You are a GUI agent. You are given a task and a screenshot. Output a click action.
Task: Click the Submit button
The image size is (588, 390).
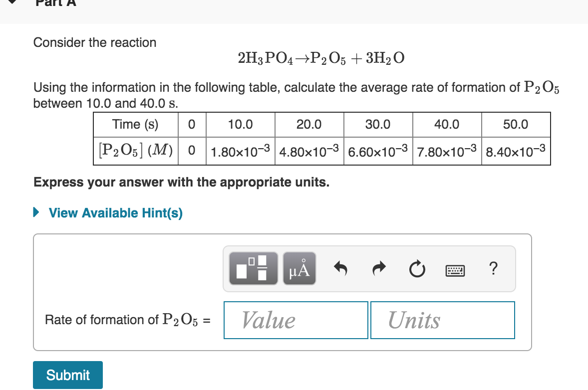tap(67, 375)
